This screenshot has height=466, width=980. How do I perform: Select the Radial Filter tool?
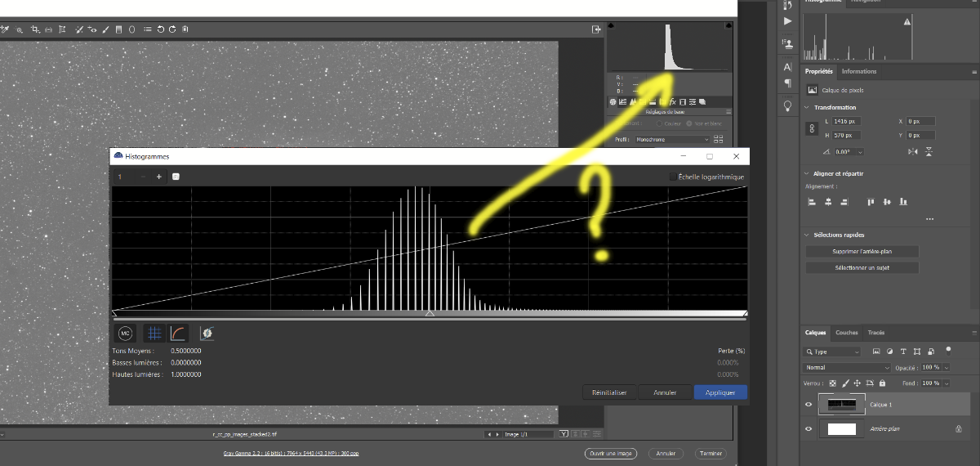click(x=131, y=29)
